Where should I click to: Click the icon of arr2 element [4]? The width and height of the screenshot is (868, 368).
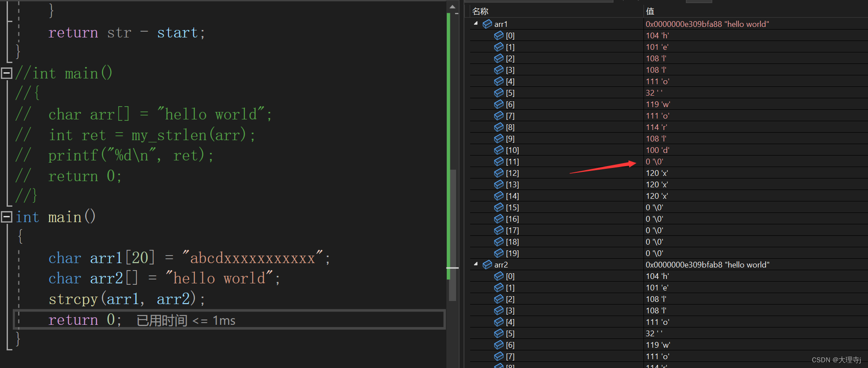click(x=499, y=322)
